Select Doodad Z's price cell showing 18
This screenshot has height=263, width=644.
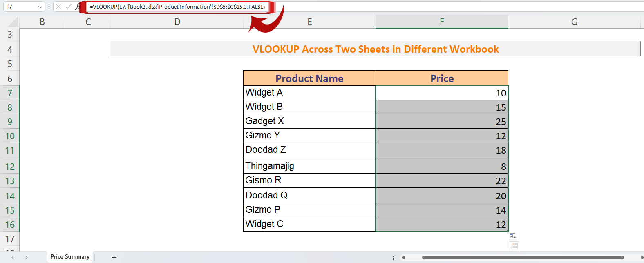(442, 150)
